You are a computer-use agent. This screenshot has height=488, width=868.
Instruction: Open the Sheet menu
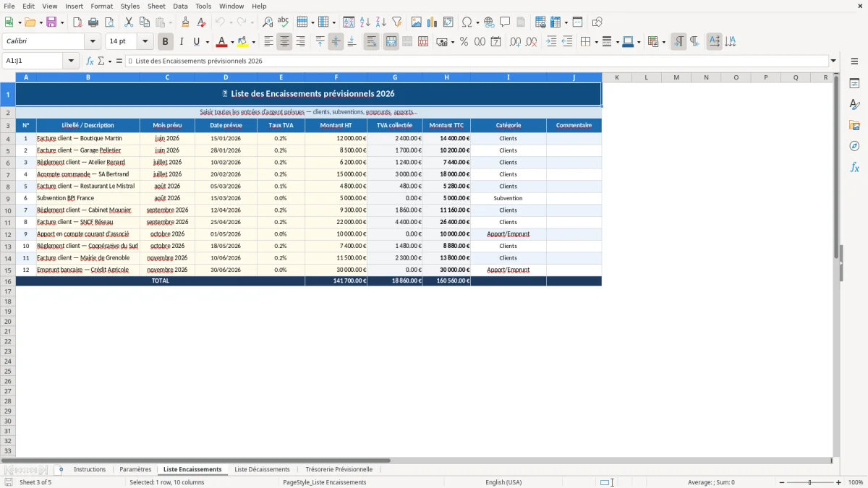coord(156,6)
